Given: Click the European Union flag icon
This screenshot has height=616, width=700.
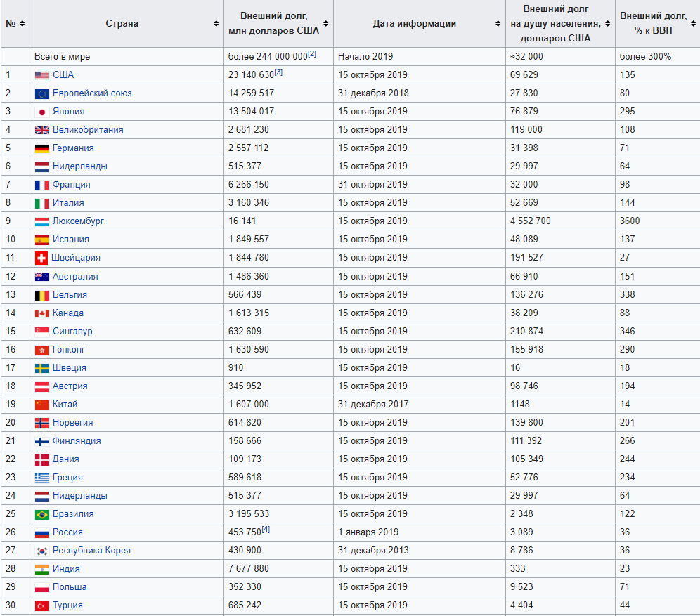Looking at the screenshot, I should pos(41,93).
